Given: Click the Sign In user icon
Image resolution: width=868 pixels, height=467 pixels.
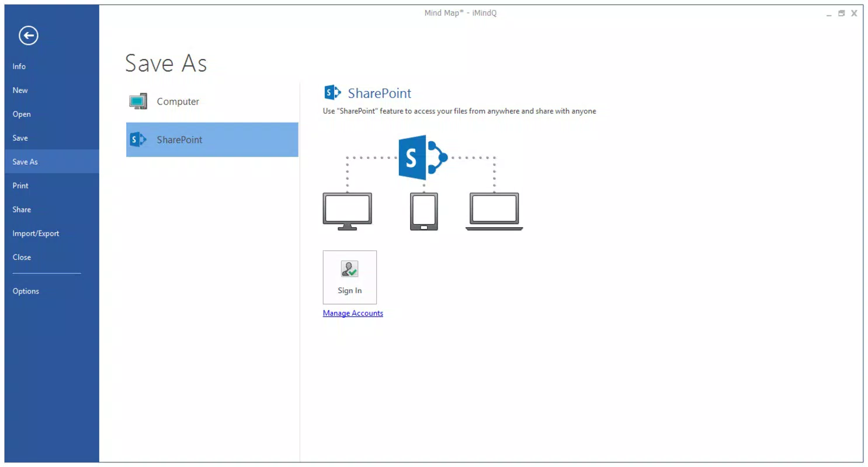Looking at the screenshot, I should [x=349, y=269].
